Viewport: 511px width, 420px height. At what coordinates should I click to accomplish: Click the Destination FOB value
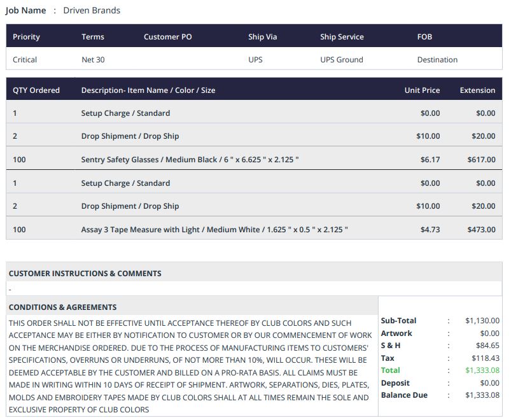point(437,60)
